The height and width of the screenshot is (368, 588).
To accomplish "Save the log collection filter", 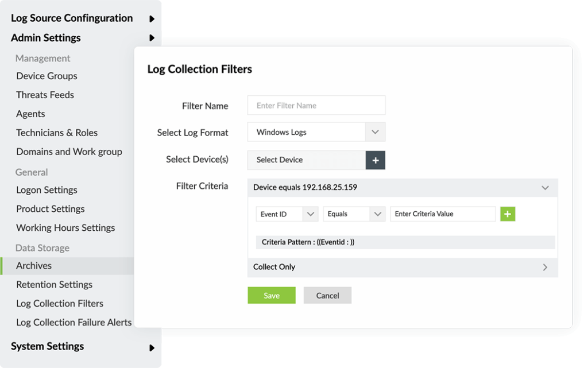I will pyautogui.click(x=272, y=295).
